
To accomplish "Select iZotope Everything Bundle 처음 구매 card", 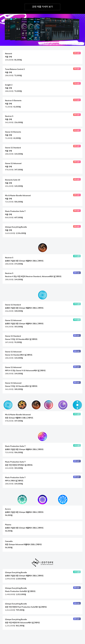I will tap(42, 230).
